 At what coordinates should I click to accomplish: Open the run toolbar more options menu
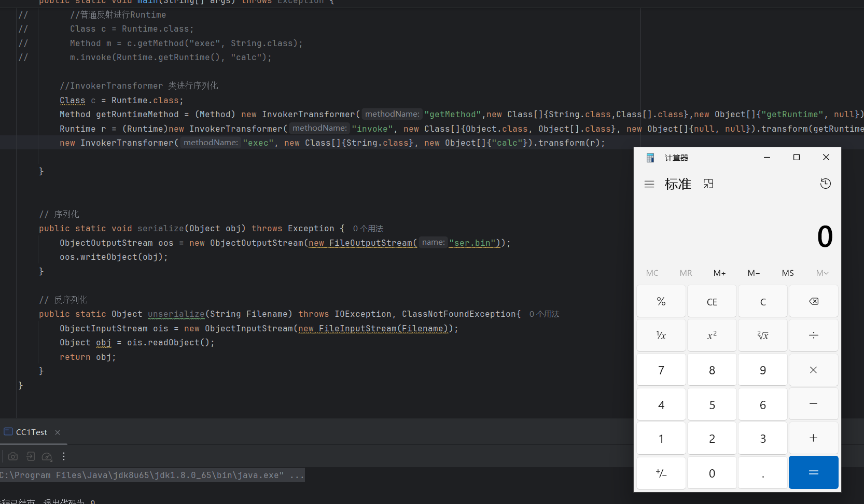pos(64,456)
